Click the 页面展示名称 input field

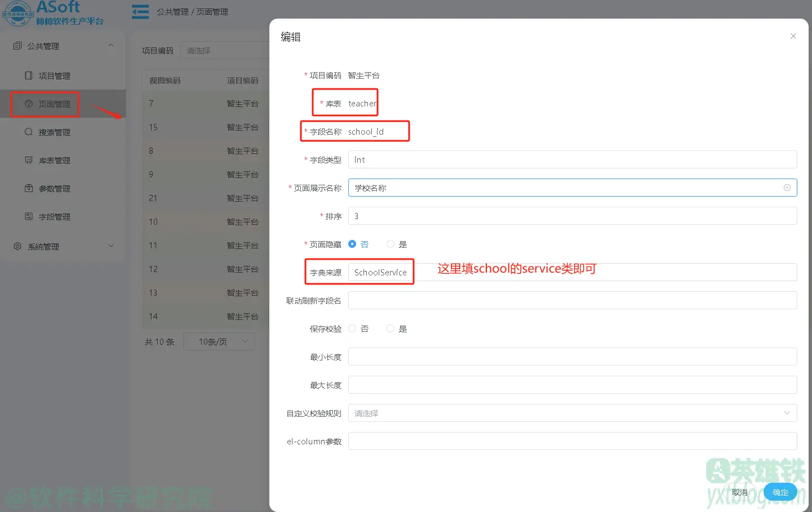tap(573, 188)
